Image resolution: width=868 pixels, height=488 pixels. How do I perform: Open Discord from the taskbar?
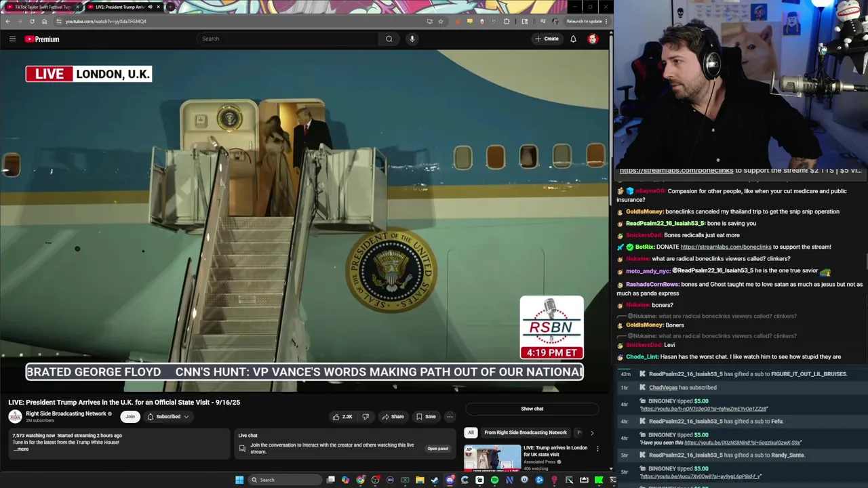[450, 480]
